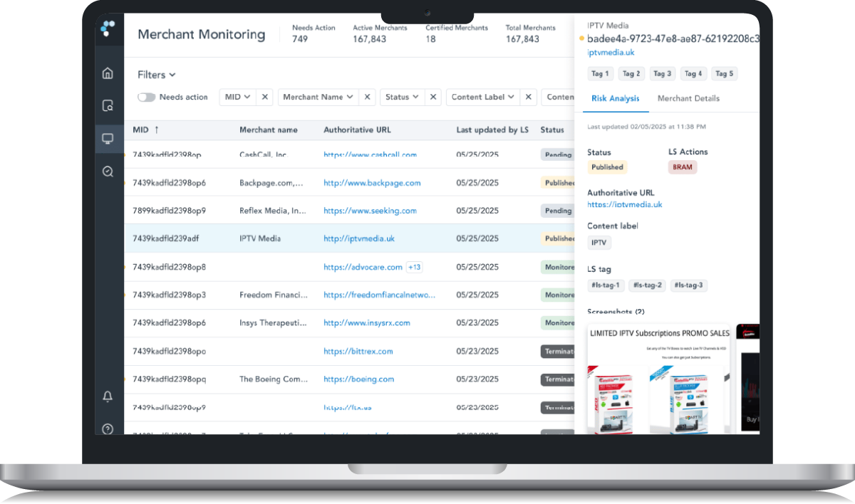The width and height of the screenshot is (855, 504).
Task: Select MID 7899kadfld2398op9
Action: coord(169,211)
